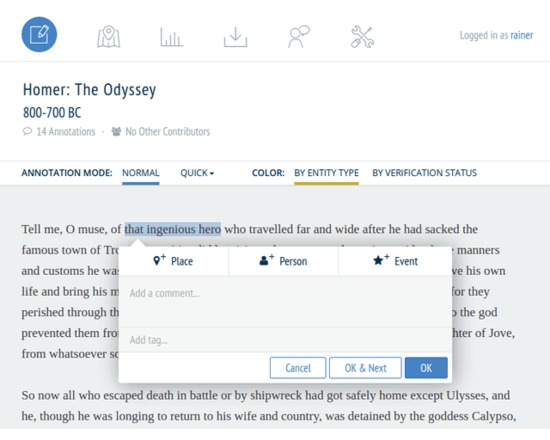Expand the QUICK annotation mode dropdown
The height and width of the screenshot is (440, 550).
click(197, 173)
